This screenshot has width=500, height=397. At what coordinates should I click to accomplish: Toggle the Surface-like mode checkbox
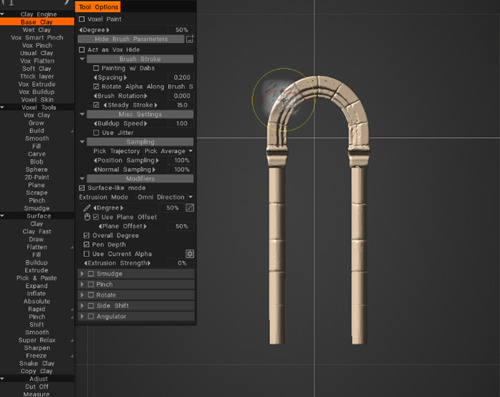pyautogui.click(x=82, y=188)
